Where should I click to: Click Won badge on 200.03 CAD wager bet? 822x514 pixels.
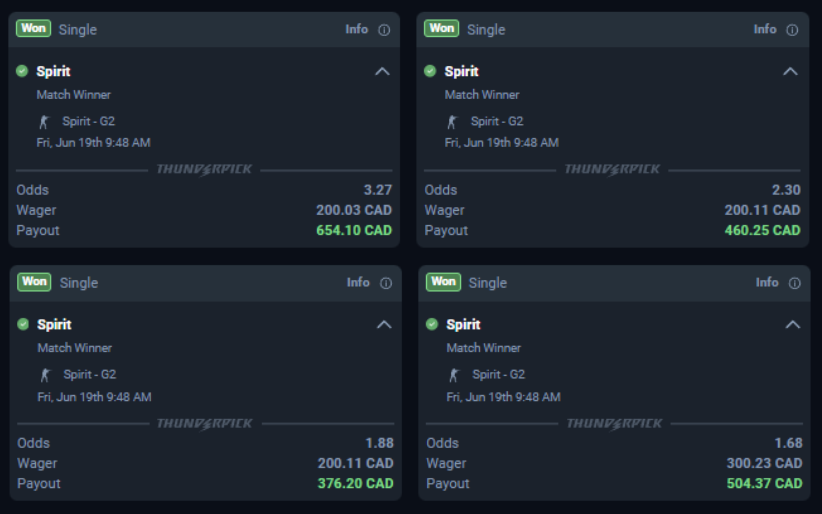tap(34, 28)
